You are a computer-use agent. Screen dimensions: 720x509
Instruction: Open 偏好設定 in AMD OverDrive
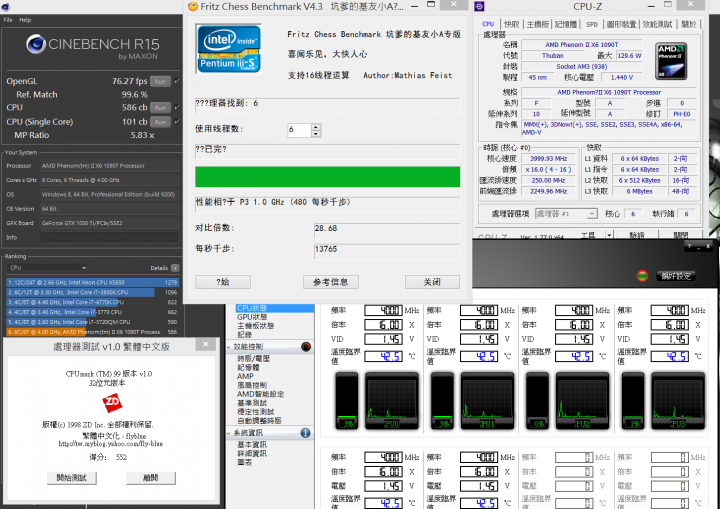[x=676, y=276]
